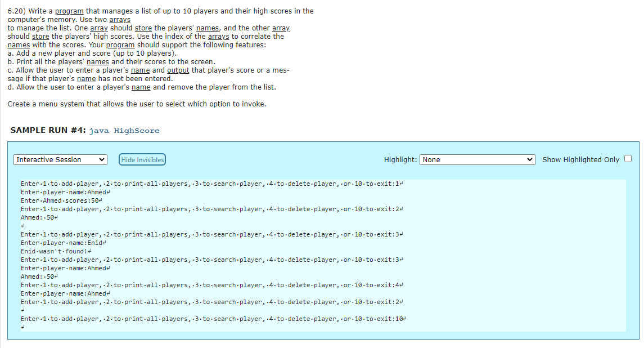Open the 'program' glossary link
Screen dimensions: 644x348
coord(68,11)
